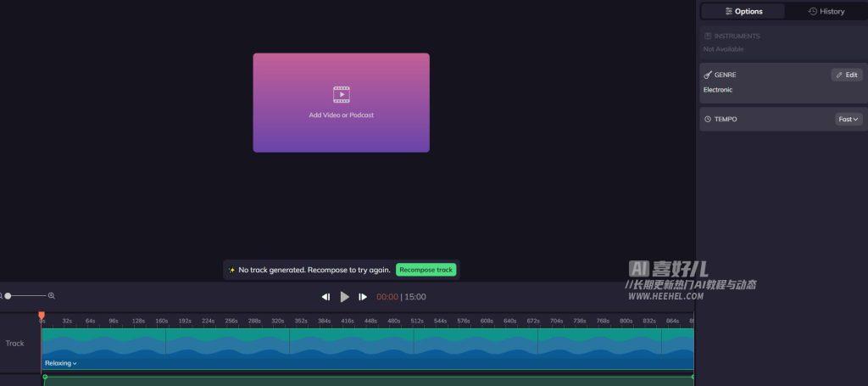This screenshot has height=386, width=868.
Task: Open the Tempo Fast dropdown
Action: point(848,119)
